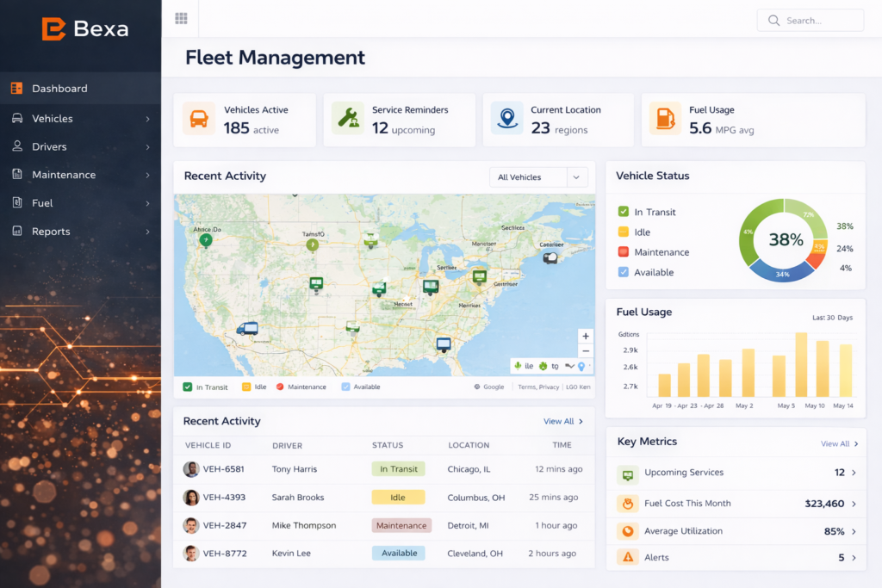Screen dimensions: 882x588
Task: Click View All in Key Metrics
Action: [839, 444]
